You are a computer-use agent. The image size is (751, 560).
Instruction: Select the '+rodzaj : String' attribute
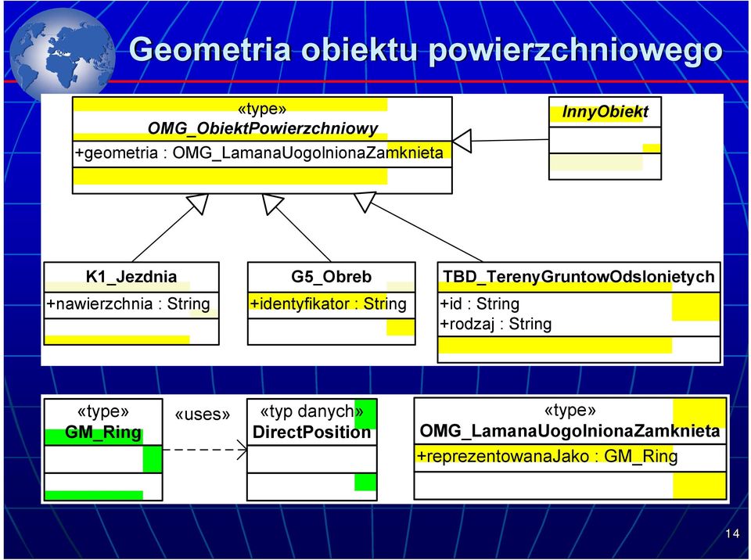496,325
